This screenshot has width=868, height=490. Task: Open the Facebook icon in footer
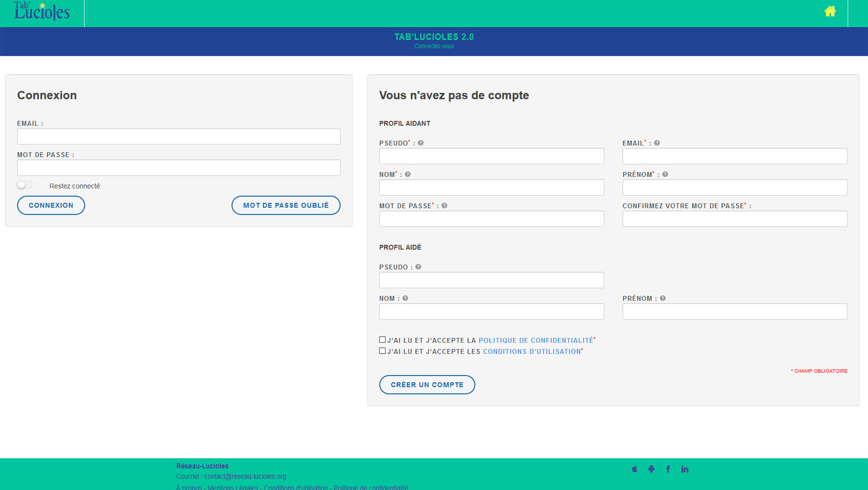668,469
